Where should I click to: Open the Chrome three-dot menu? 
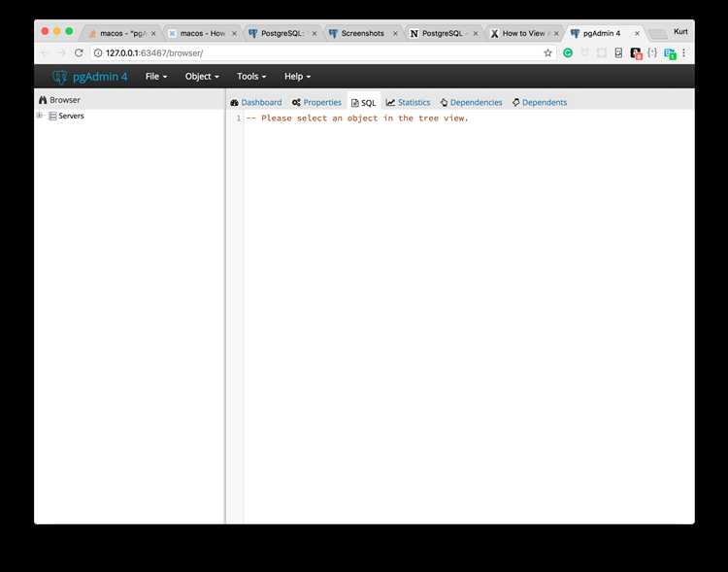point(684,52)
